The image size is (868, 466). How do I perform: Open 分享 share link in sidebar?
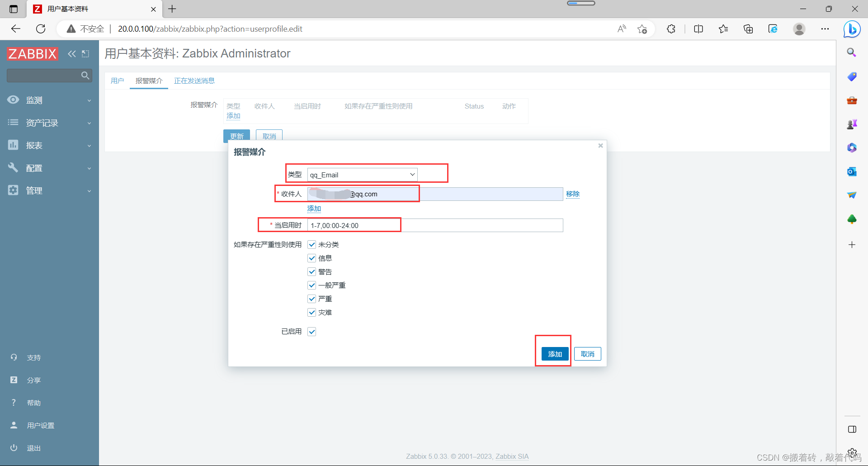[x=33, y=380]
